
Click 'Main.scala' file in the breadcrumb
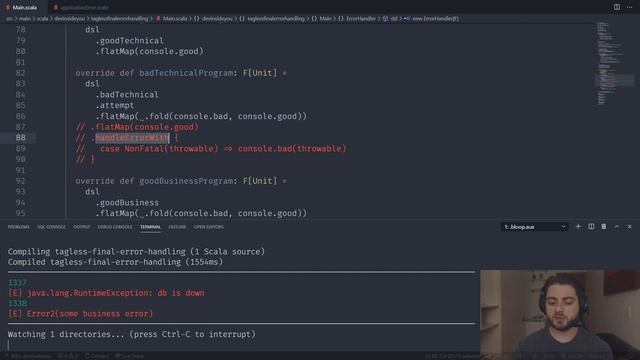[175, 19]
